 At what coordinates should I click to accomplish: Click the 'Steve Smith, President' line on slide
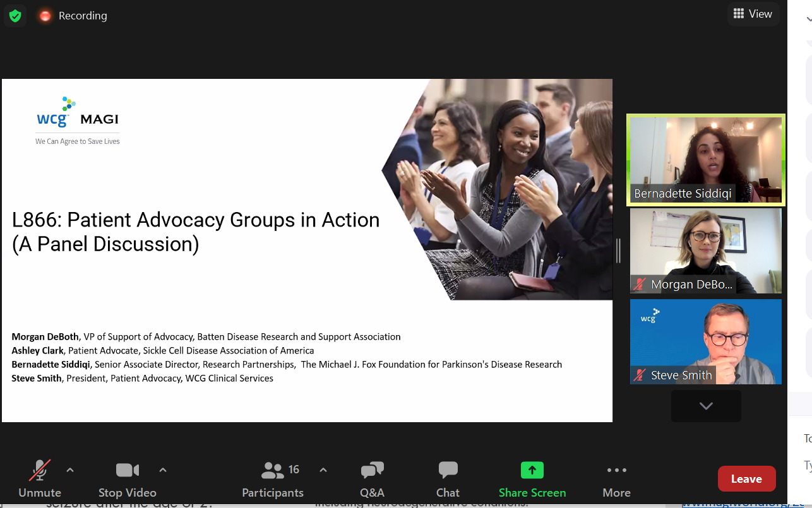(142, 378)
